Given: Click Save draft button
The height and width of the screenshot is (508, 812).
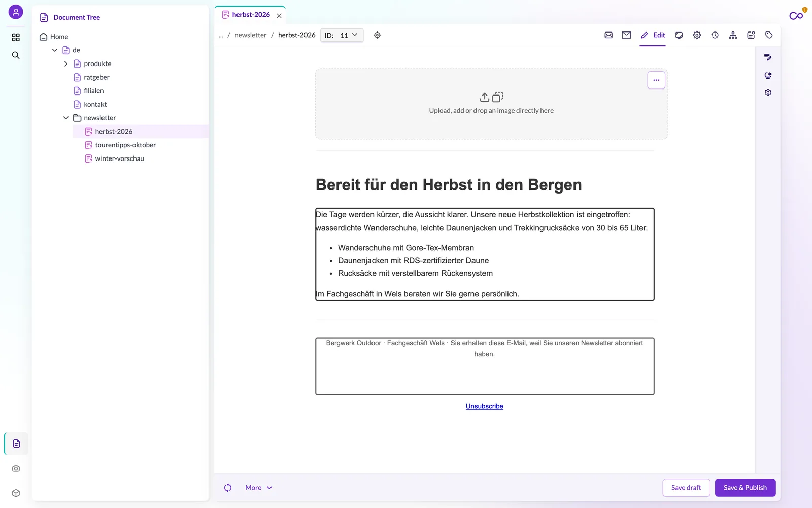Looking at the screenshot, I should (x=686, y=488).
